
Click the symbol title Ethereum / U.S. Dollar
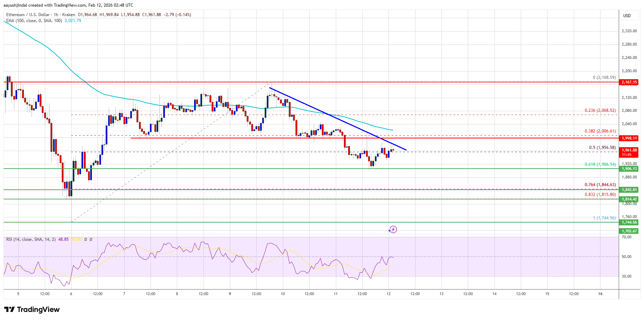(28, 15)
